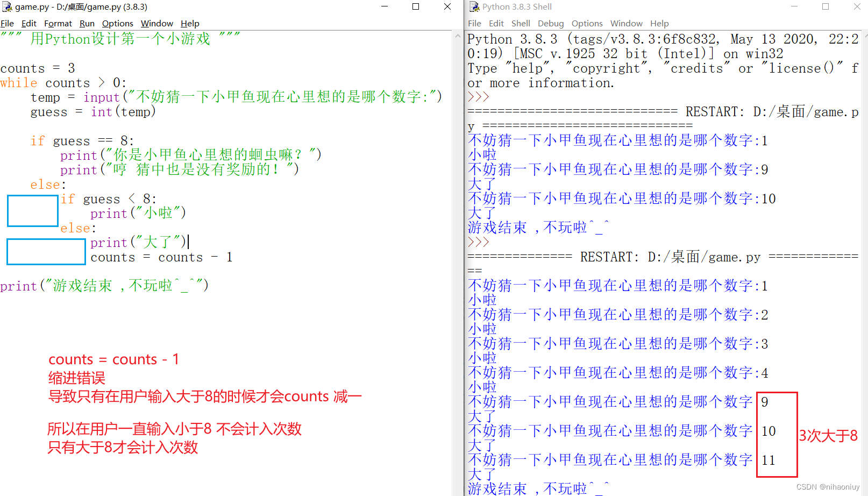Click the print("大了") code line
868x496 pixels.
[x=138, y=243]
